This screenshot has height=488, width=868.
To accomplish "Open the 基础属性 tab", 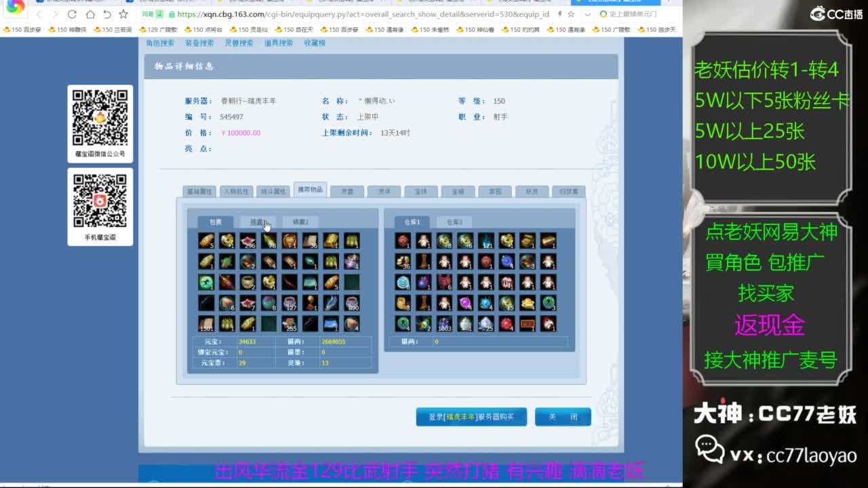I will tap(199, 192).
